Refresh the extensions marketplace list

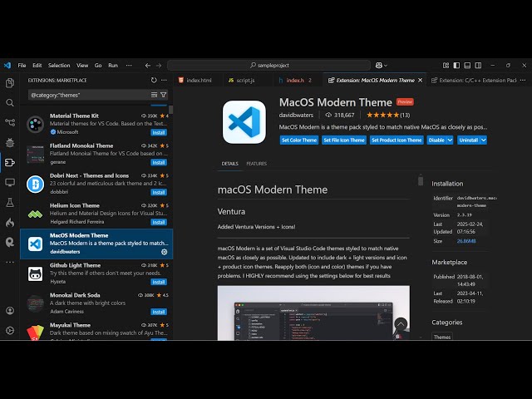pyautogui.click(x=154, y=81)
